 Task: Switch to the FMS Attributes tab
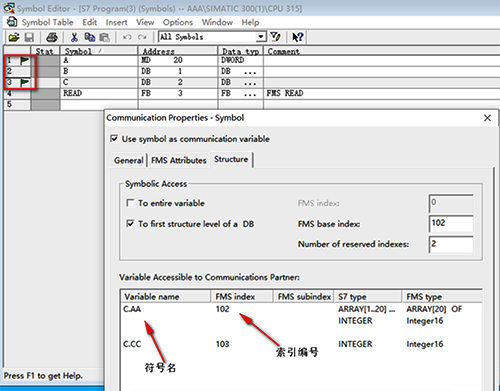[179, 160]
